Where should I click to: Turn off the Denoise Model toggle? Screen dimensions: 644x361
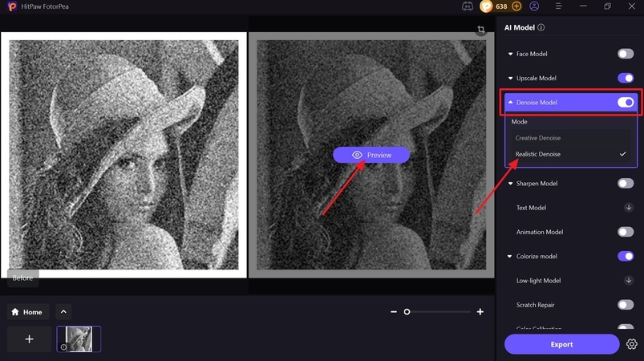click(x=626, y=102)
